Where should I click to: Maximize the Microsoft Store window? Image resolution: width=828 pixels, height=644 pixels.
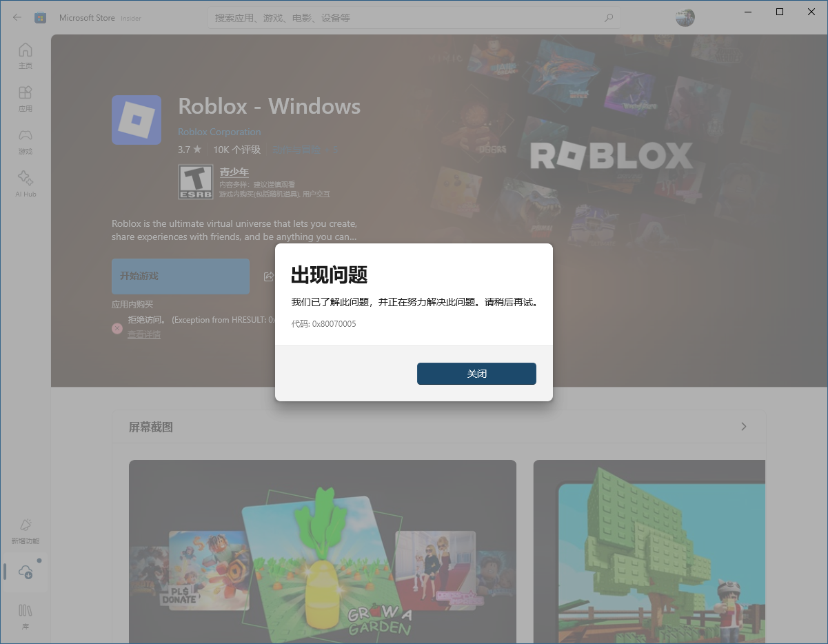[x=780, y=12]
